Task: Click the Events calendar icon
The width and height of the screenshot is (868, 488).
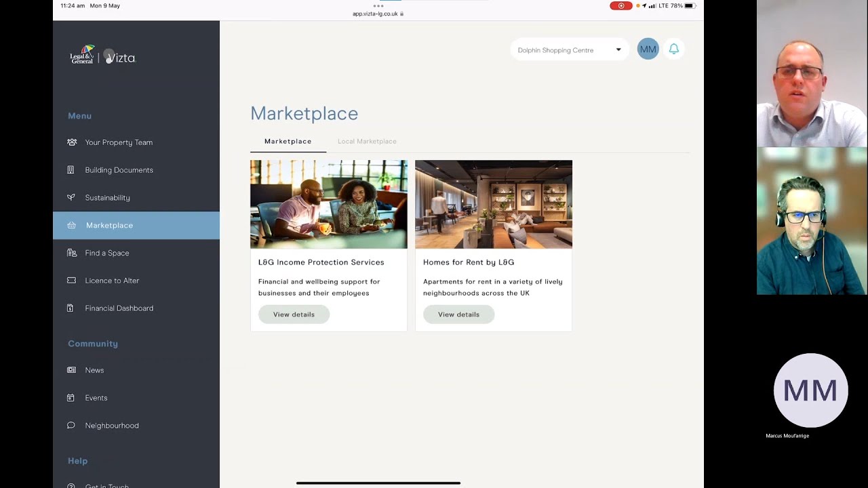Action: (71, 398)
